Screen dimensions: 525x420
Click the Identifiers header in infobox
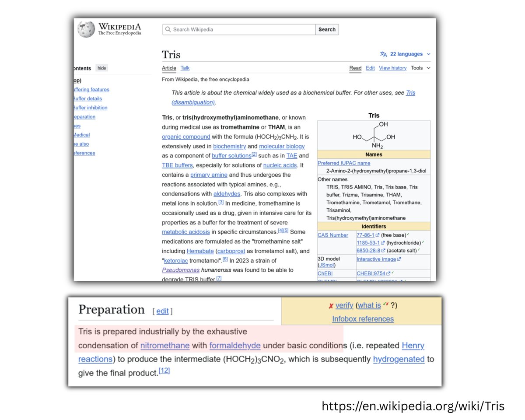point(374,227)
